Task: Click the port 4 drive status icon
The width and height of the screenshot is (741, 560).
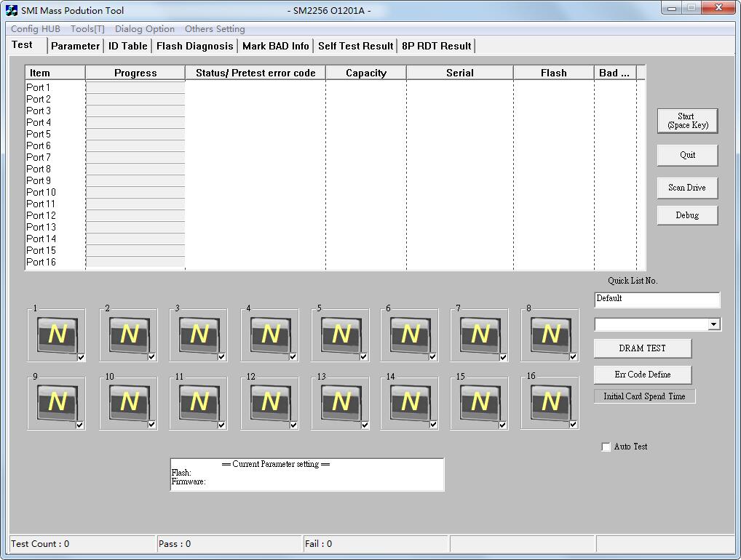Action: (270, 335)
